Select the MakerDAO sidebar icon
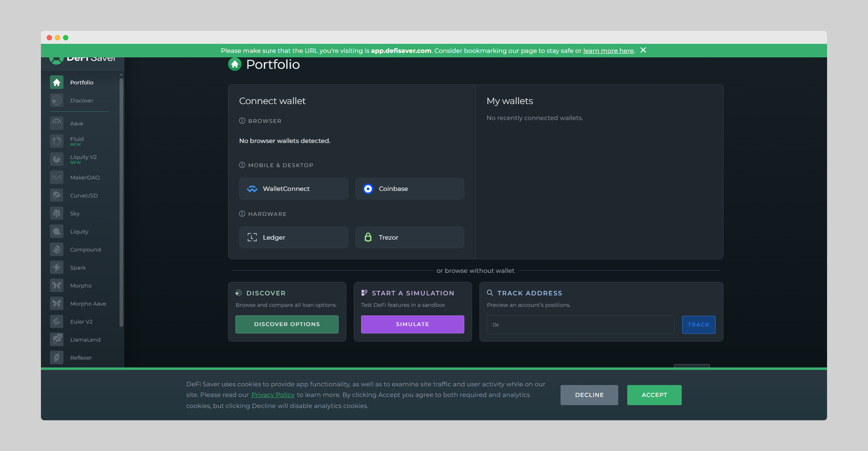 (x=57, y=177)
